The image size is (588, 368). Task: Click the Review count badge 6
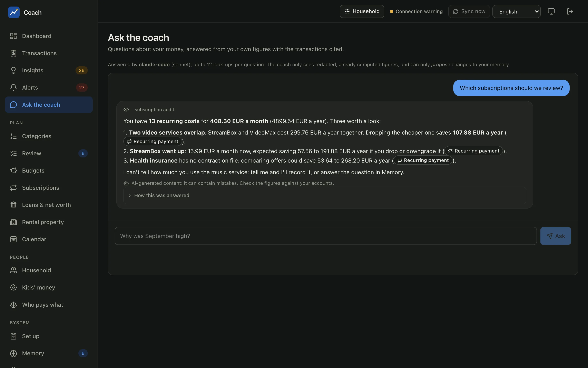pyautogui.click(x=83, y=153)
